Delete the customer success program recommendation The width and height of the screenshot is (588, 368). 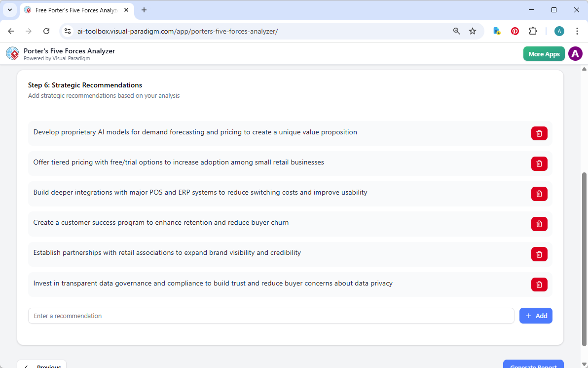(539, 224)
